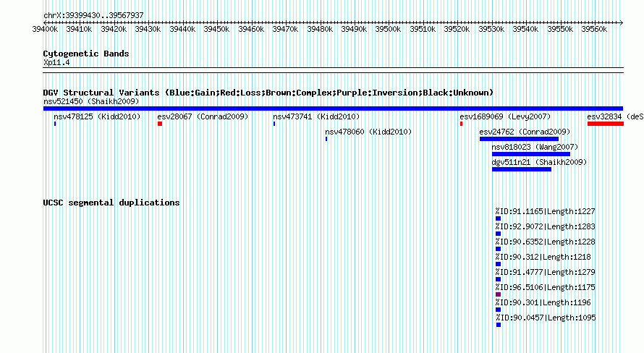
Task: Select duplication label %ID:92.9072|Length:1283
Action: 545,226
